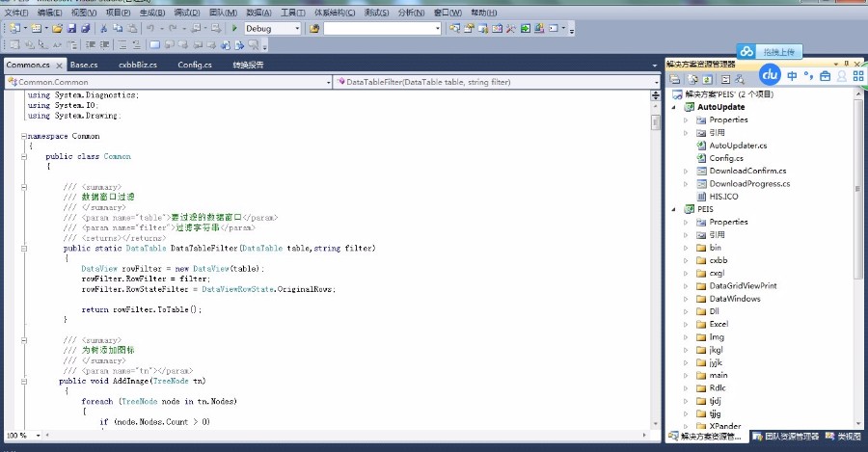Open the 调试(D) menu

pyautogui.click(x=187, y=13)
